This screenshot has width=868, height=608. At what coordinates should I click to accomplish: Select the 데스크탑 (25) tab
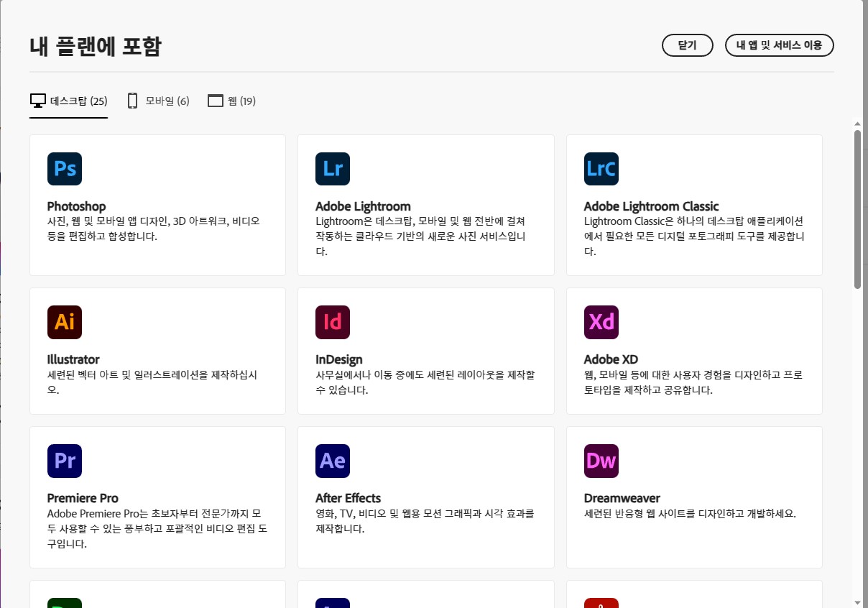tap(68, 101)
